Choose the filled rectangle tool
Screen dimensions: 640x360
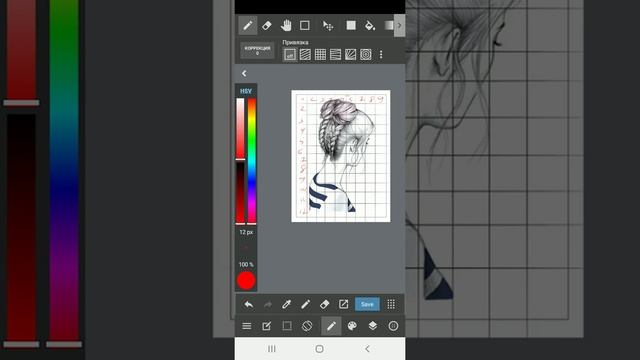[351, 25]
